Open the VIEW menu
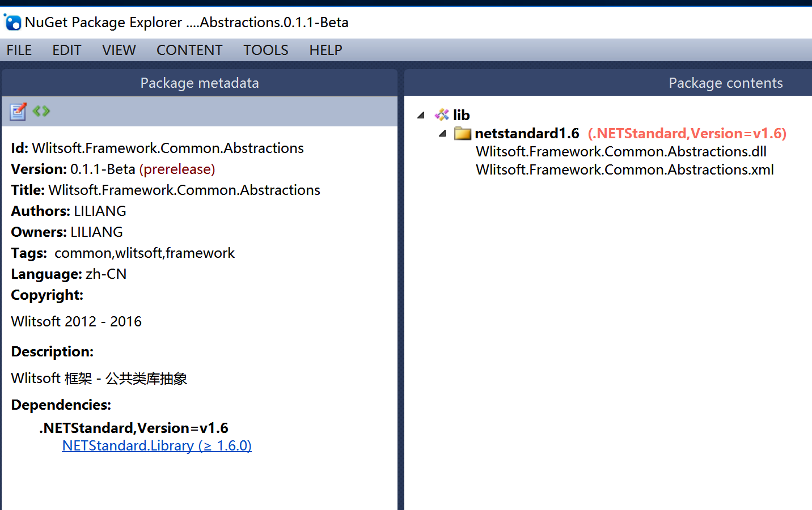The height and width of the screenshot is (510, 812). 119,50
